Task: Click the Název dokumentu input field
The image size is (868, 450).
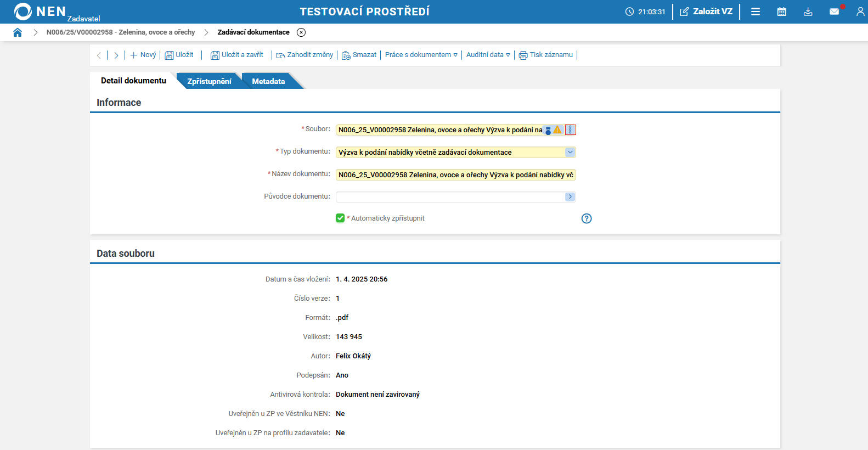Action: (x=456, y=175)
